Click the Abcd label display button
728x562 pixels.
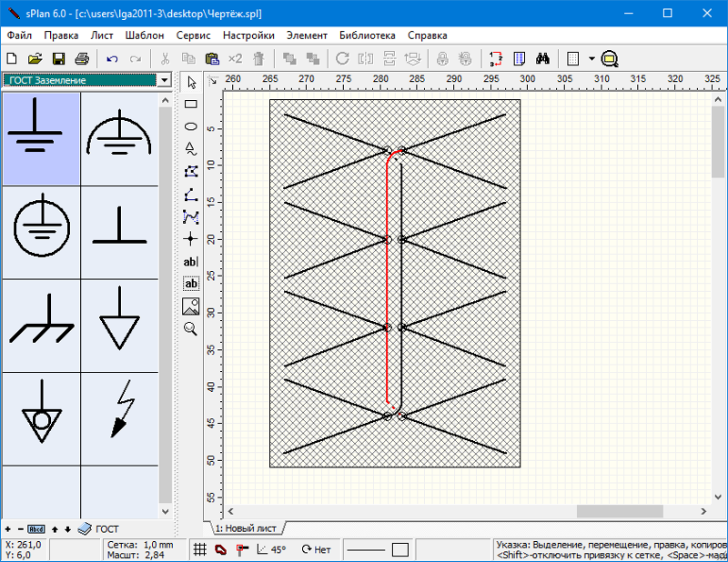pyautogui.click(x=36, y=529)
